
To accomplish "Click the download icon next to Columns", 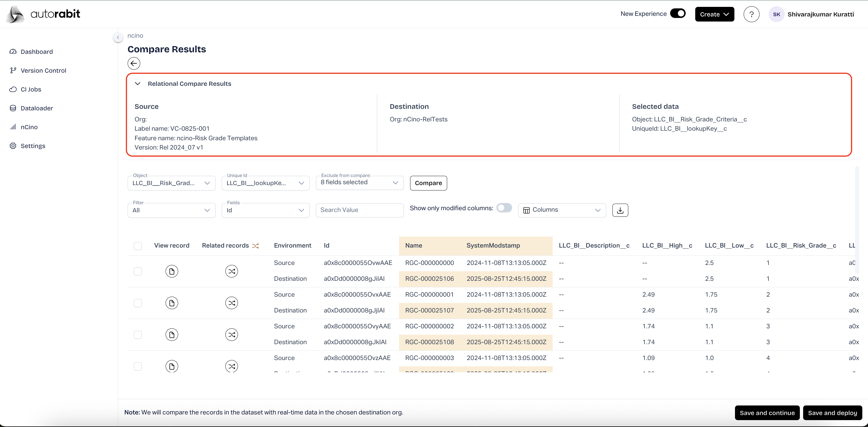I will pyautogui.click(x=620, y=210).
